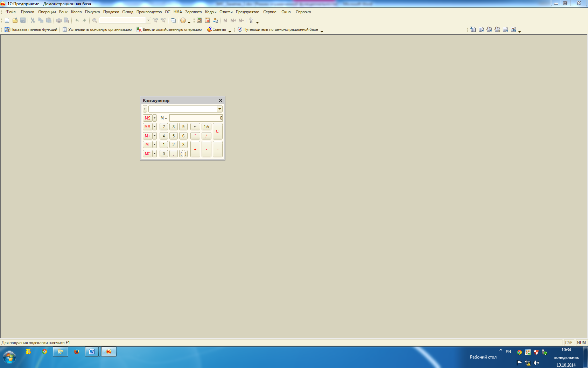
Task: Click the Sigma totals table icon
Action: [473, 29]
